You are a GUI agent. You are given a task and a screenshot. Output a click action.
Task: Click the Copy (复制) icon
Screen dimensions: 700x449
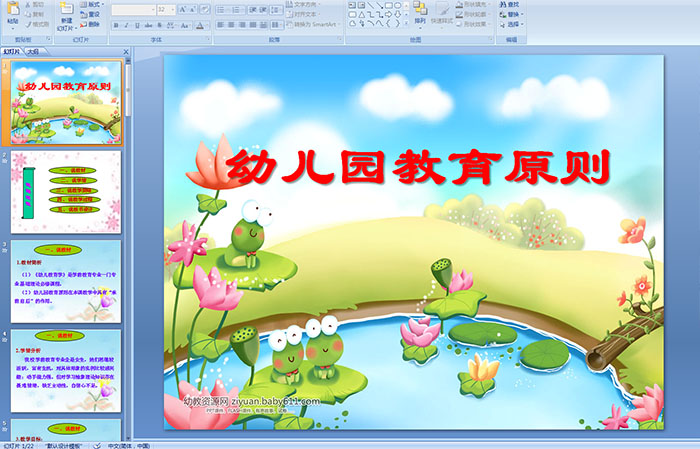pos(28,14)
